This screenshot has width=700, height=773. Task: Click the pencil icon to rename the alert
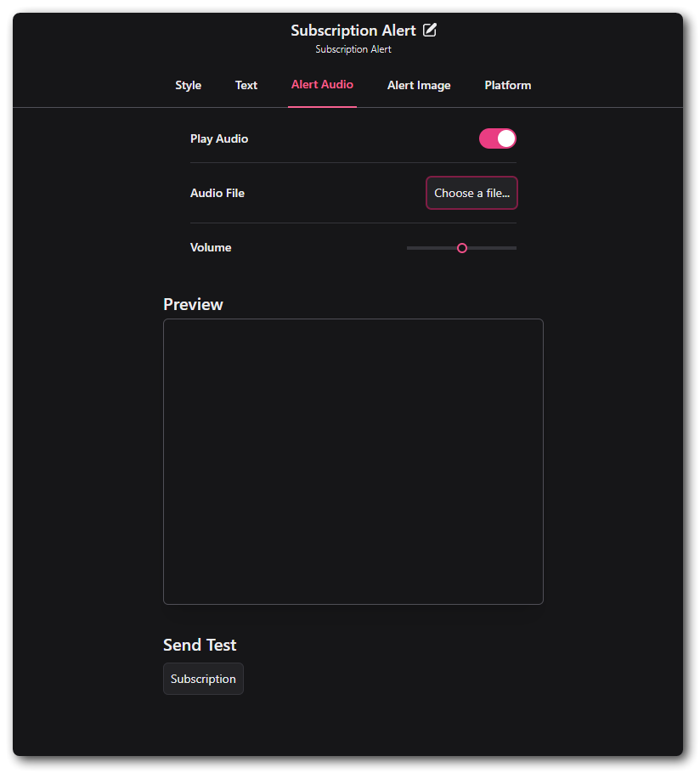pos(430,30)
